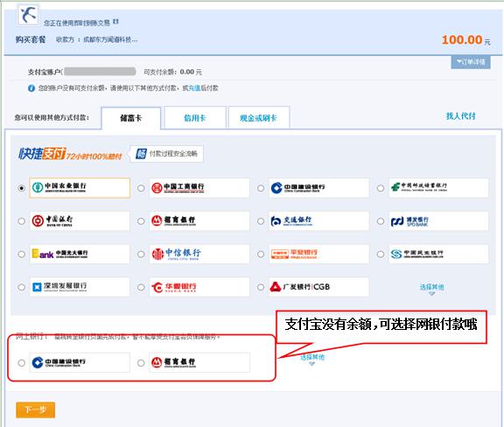Click the 72小时100%赔付 slogan text
Image resolution: width=504 pixels, height=427 pixels.
94,157
